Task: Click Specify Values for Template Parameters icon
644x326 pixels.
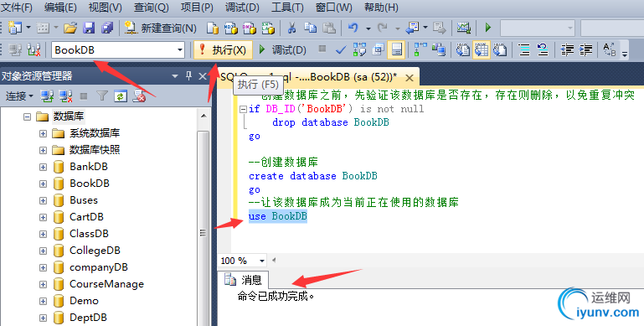Action: coord(609,49)
